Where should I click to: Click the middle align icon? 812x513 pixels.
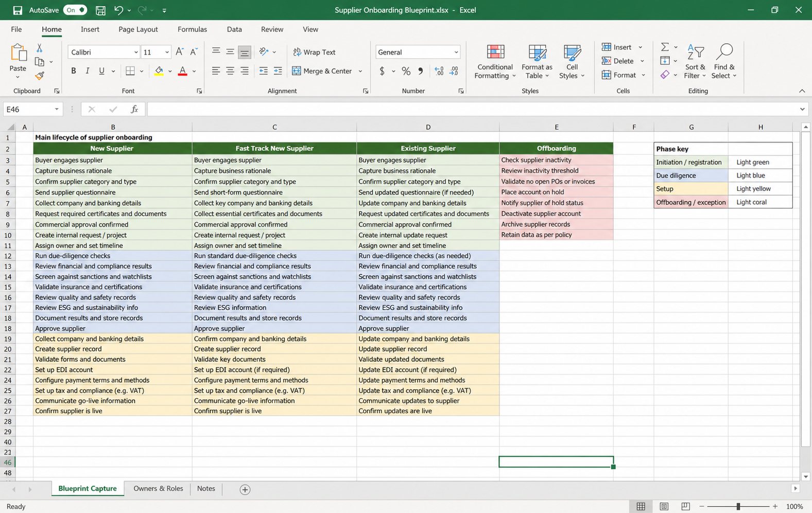pos(230,51)
